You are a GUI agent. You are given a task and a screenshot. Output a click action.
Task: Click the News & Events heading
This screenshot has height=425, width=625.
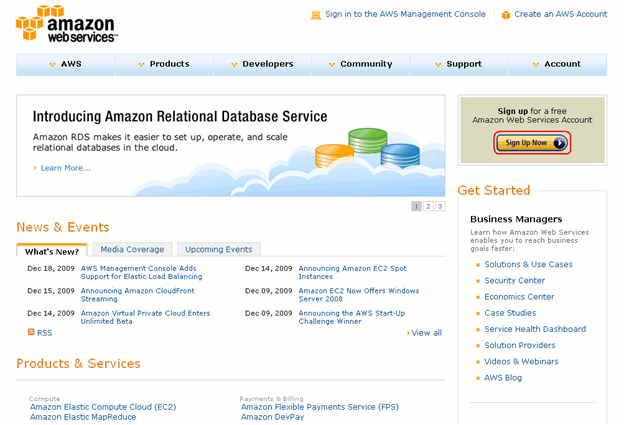pyautogui.click(x=63, y=227)
